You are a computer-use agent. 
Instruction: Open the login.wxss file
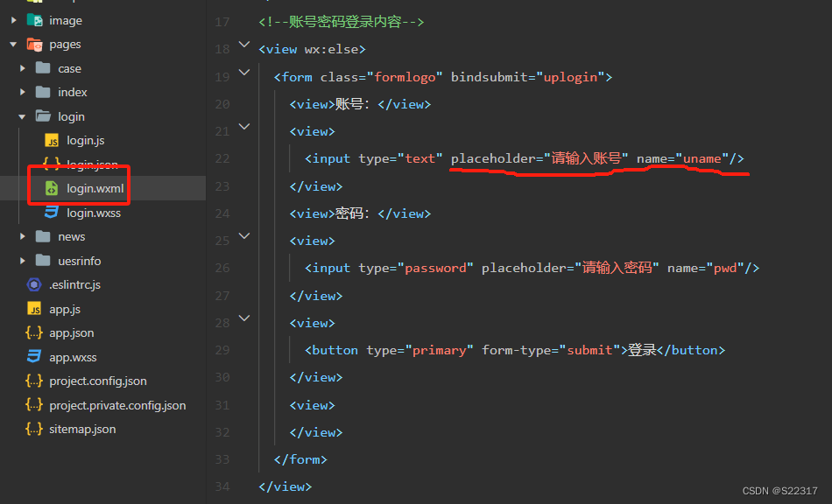pyautogui.click(x=94, y=213)
